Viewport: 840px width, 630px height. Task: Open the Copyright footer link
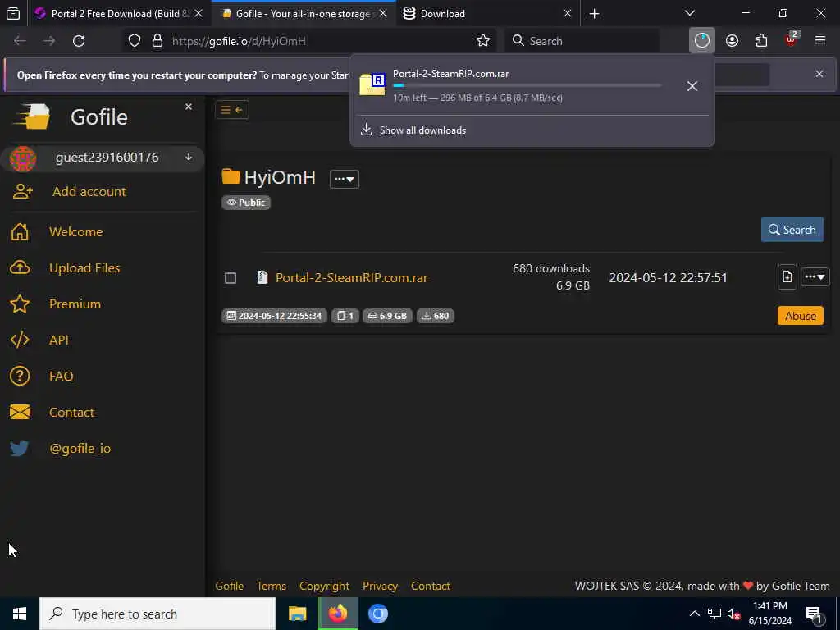tap(324, 586)
